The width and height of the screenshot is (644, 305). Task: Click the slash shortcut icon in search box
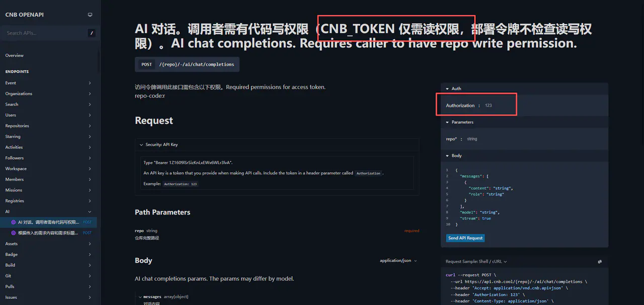92,33
